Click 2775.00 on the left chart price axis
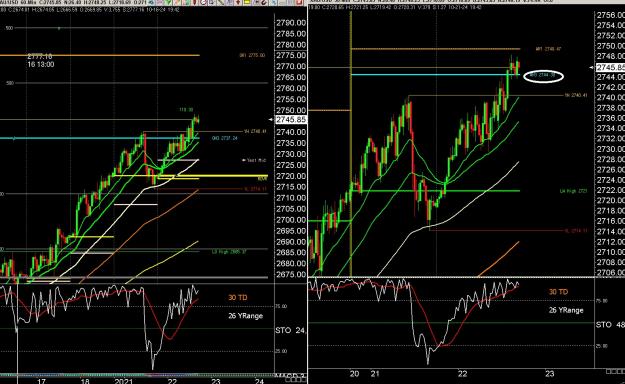The image size is (625, 384). click(x=291, y=56)
